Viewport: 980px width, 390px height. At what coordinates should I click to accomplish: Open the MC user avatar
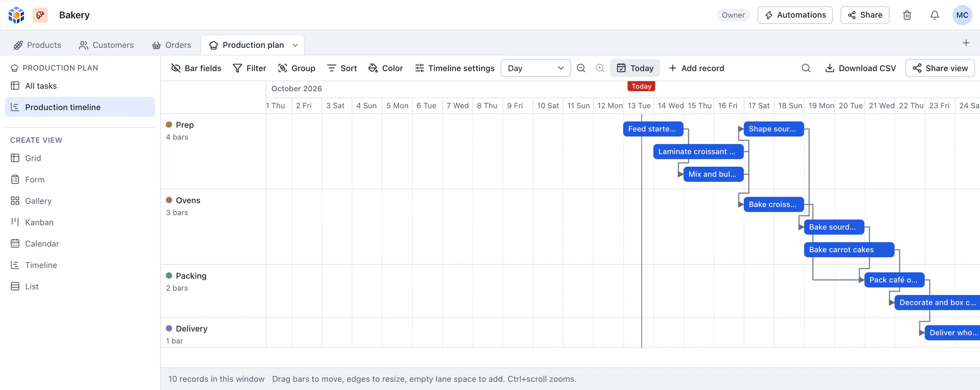click(x=962, y=15)
